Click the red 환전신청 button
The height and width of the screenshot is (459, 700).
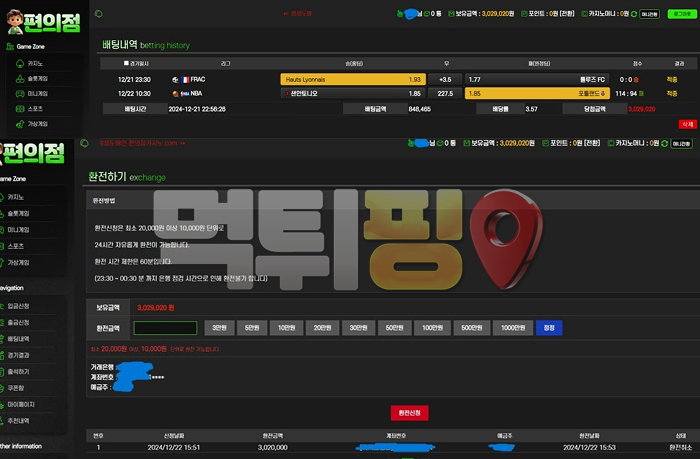tap(409, 413)
